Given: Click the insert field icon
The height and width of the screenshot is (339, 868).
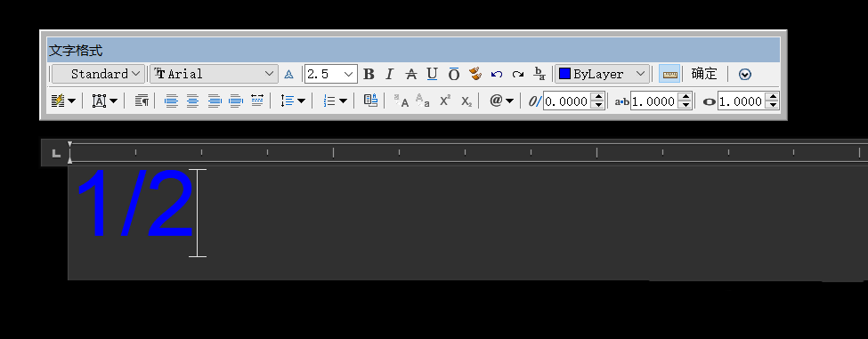Looking at the screenshot, I should coord(371,101).
